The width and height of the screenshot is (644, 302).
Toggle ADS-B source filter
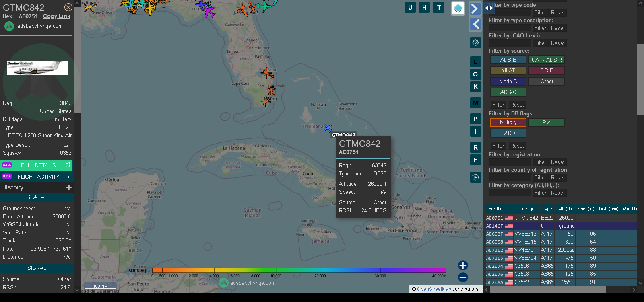pyautogui.click(x=508, y=60)
